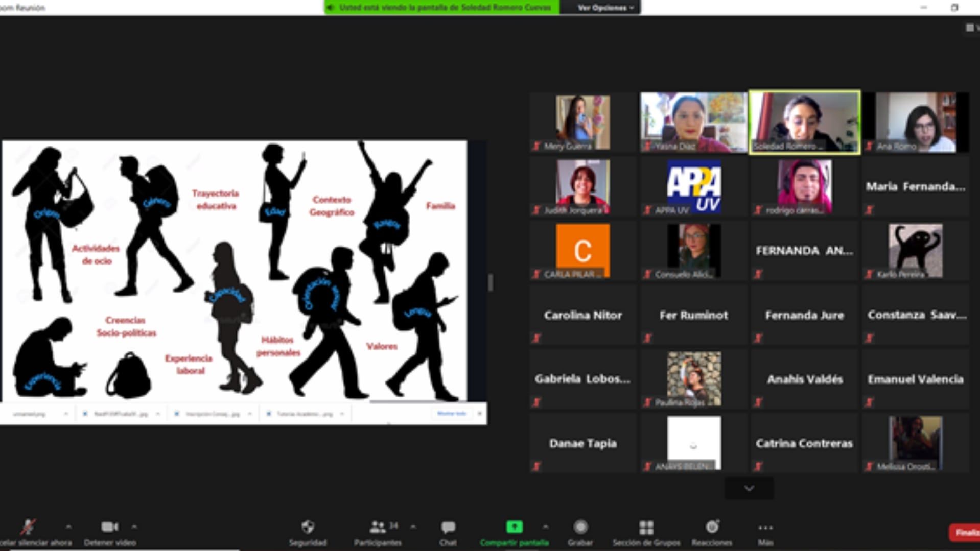Unmute the microphone in the Zoom toolbar

tap(28, 527)
